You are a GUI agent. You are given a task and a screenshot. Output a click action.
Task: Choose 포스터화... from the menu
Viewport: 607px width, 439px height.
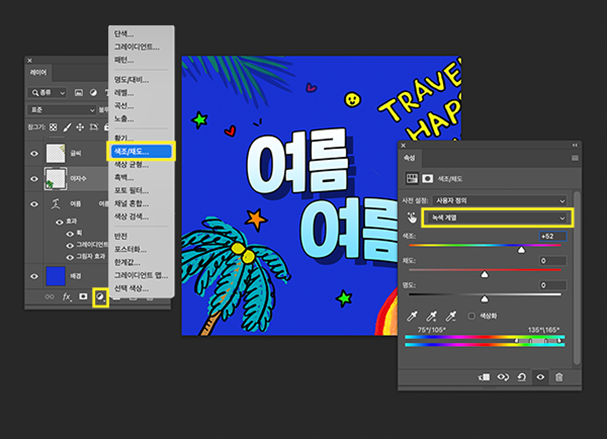point(130,249)
